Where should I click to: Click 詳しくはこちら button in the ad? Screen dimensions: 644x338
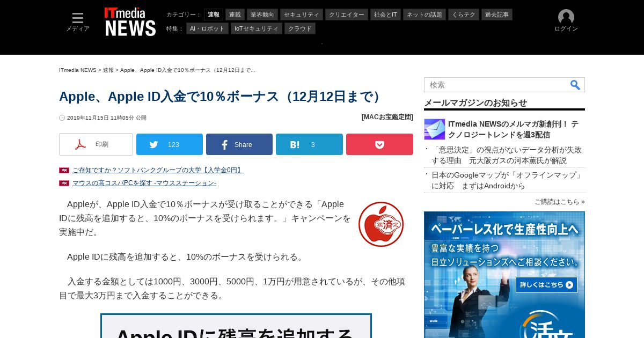(546, 285)
